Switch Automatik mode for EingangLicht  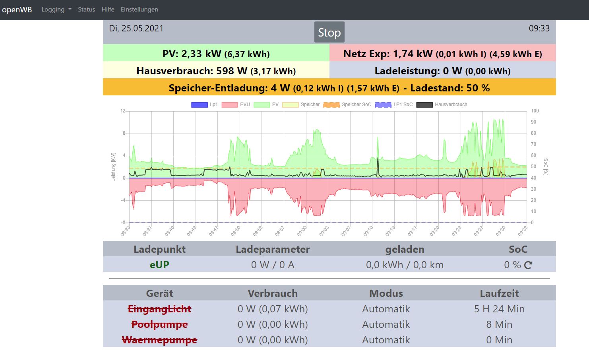386,309
